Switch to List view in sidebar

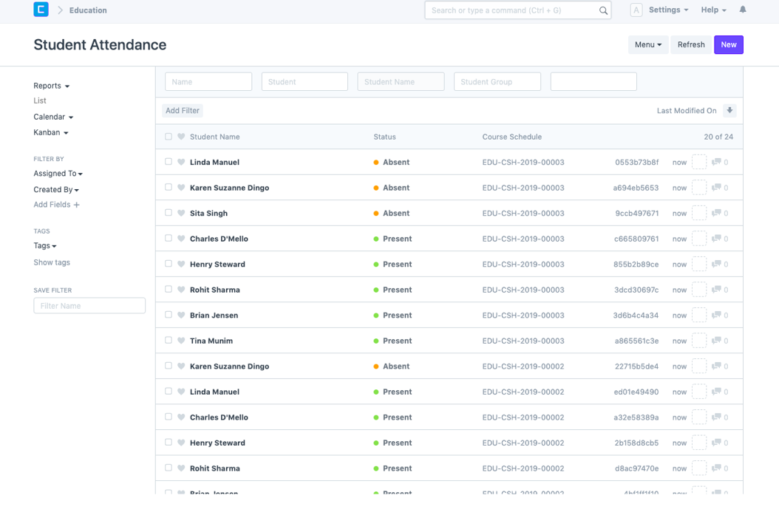tap(40, 100)
